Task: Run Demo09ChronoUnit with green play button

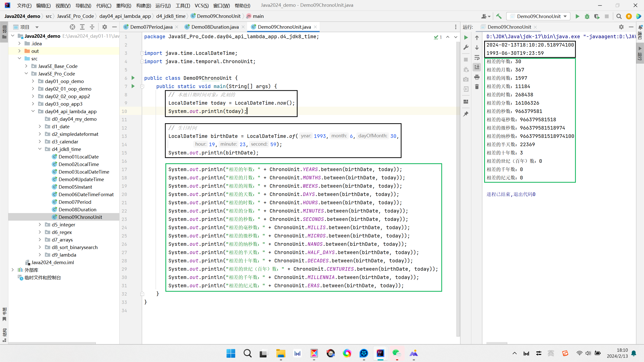Action: click(x=577, y=16)
